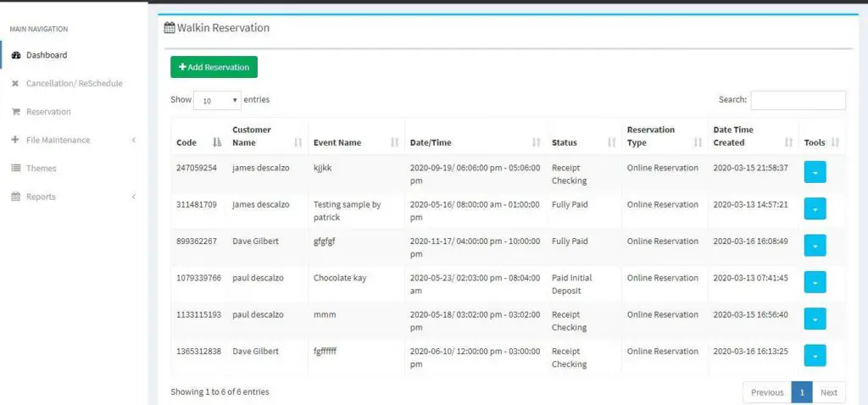Sort by Customer Name column icon
This screenshot has width=868, height=405.
click(x=298, y=143)
